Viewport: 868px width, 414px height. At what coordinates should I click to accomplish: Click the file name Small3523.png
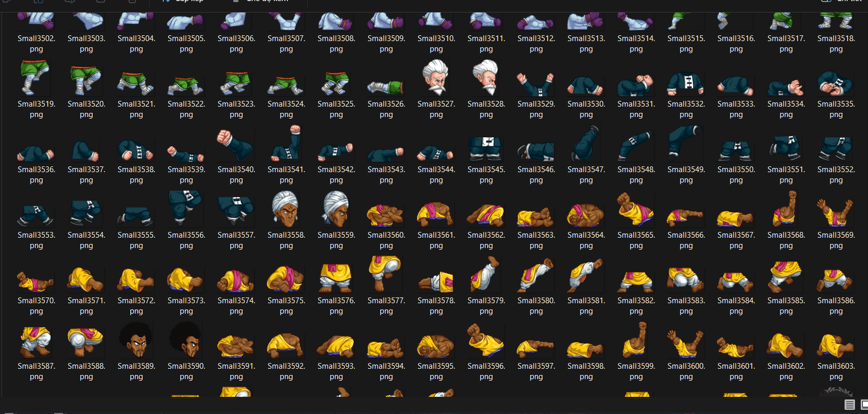pyautogui.click(x=236, y=109)
